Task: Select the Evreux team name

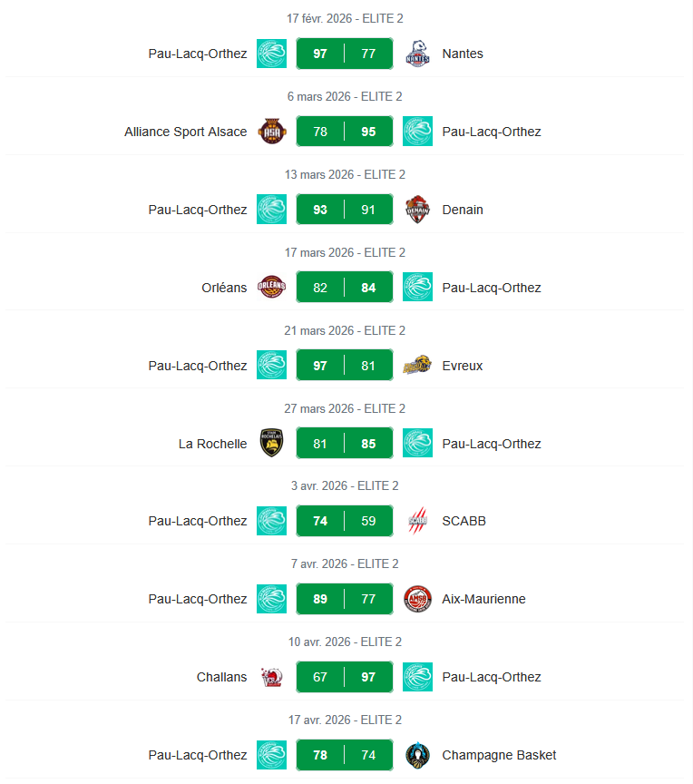Action: [463, 366]
